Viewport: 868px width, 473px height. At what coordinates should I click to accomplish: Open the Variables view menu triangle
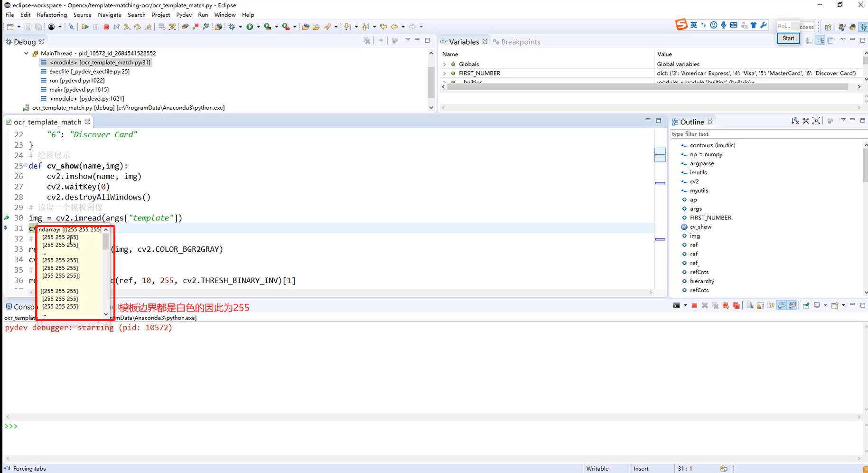point(843,39)
